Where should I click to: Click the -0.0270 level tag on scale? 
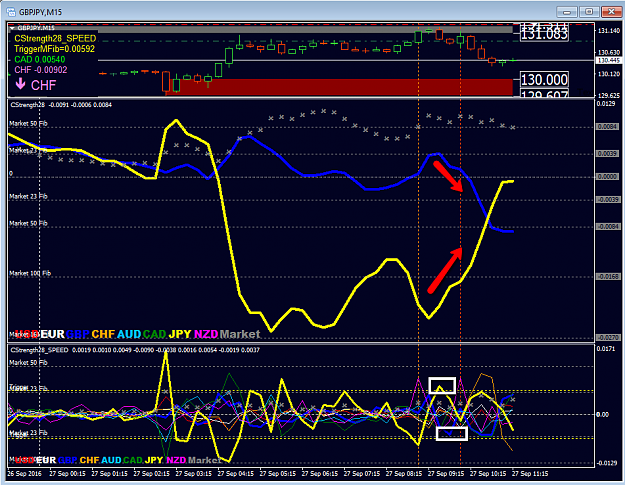point(607,338)
